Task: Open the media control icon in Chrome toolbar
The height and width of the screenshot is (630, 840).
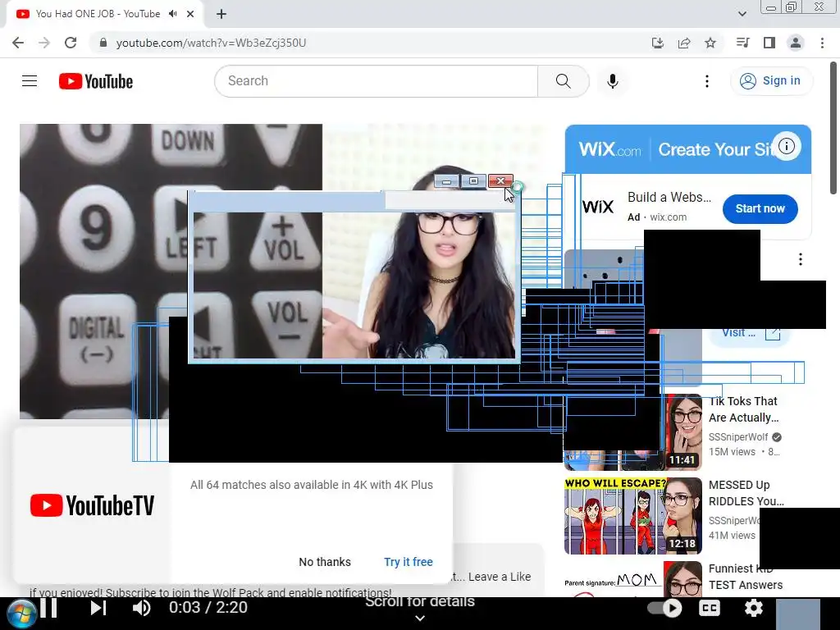Action: pos(742,43)
